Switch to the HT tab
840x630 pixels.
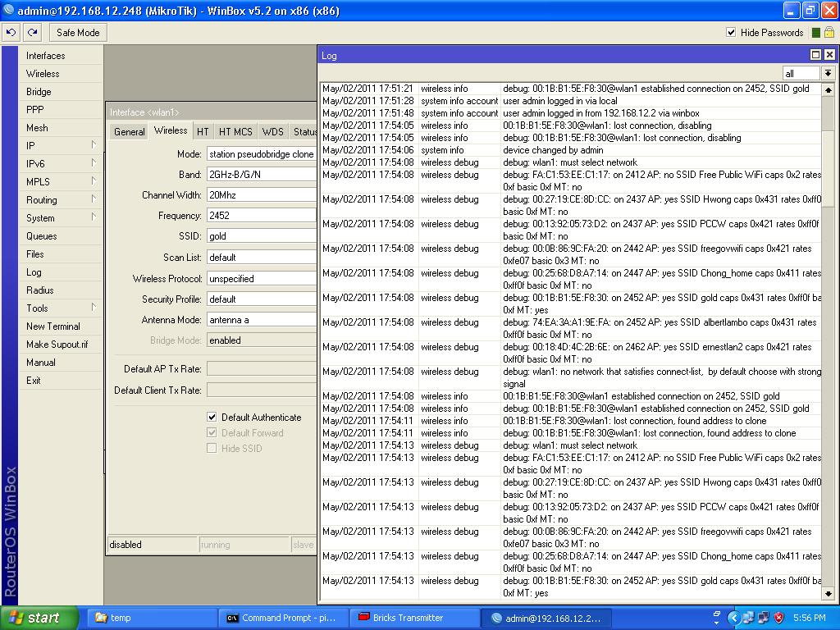(203, 132)
